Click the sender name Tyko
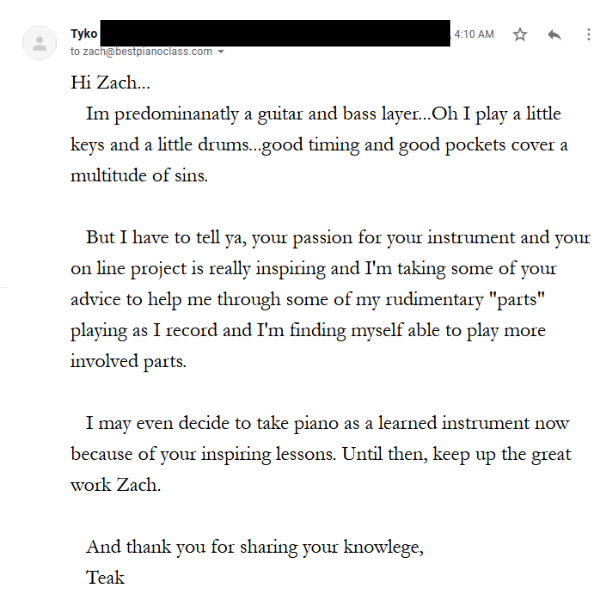 (84, 34)
